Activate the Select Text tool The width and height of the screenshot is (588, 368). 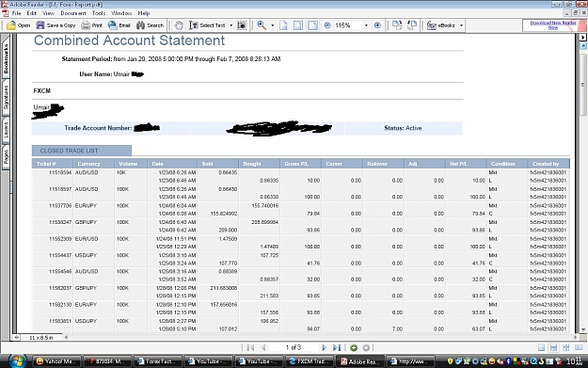[x=207, y=25]
